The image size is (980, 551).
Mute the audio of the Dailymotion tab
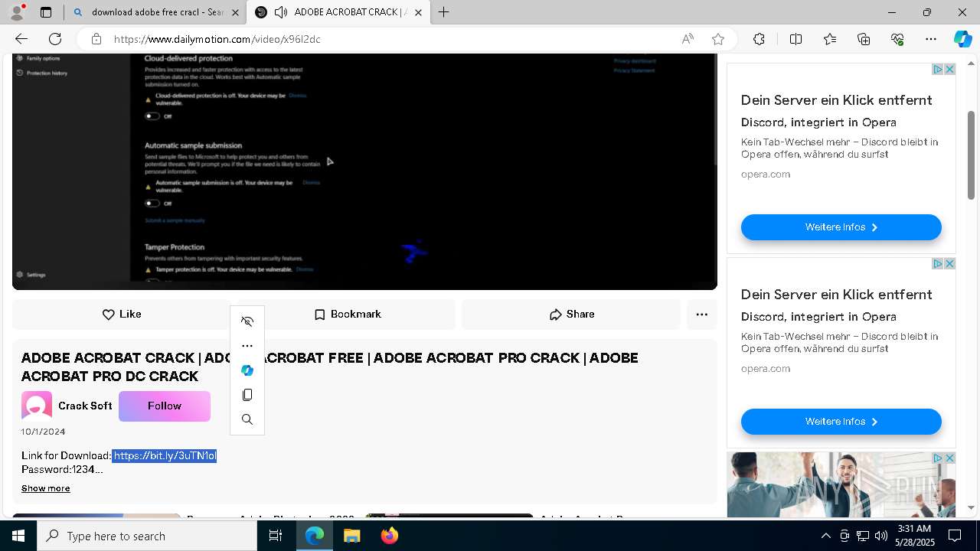281,12
